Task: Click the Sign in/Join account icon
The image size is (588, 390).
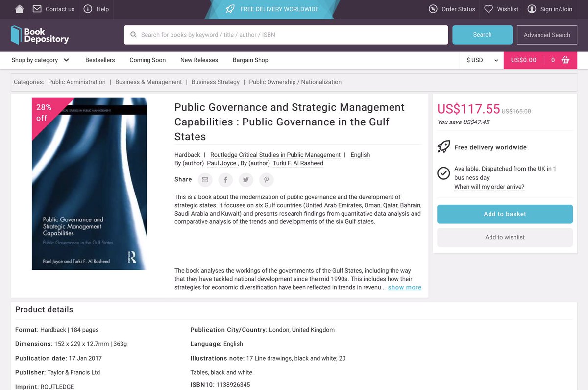Action: point(532,9)
